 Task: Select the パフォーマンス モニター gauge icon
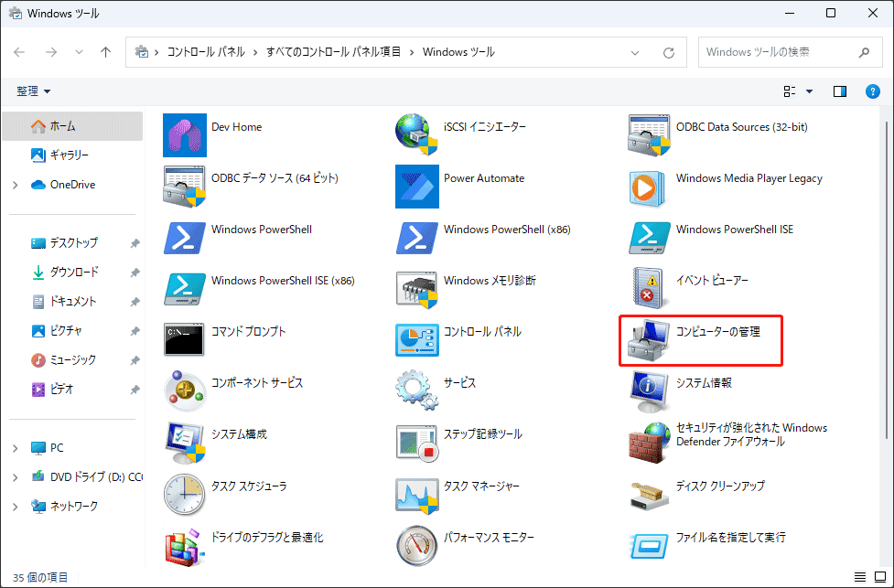416,545
